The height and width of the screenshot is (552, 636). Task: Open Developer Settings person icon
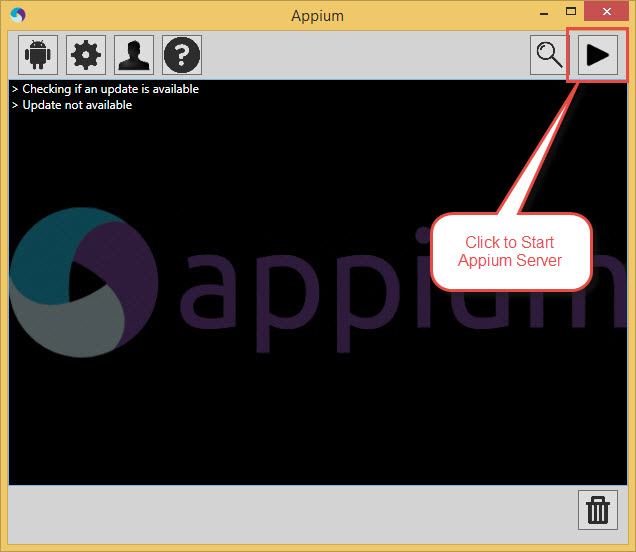[x=134, y=55]
